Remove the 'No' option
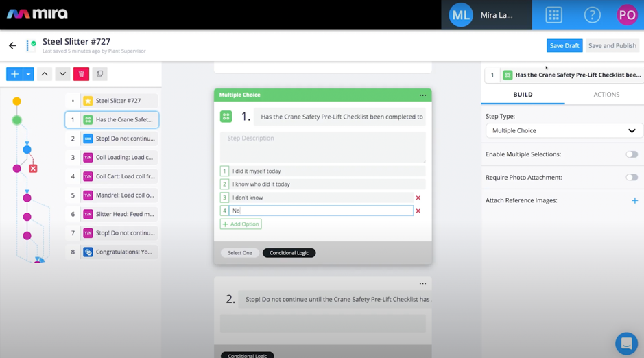Image resolution: width=644 pixels, height=358 pixels. coord(418,211)
